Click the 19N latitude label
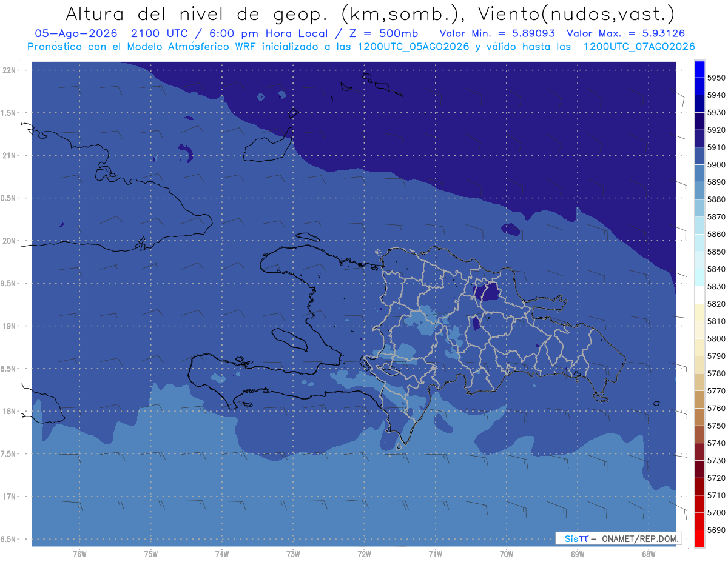 click(10, 326)
